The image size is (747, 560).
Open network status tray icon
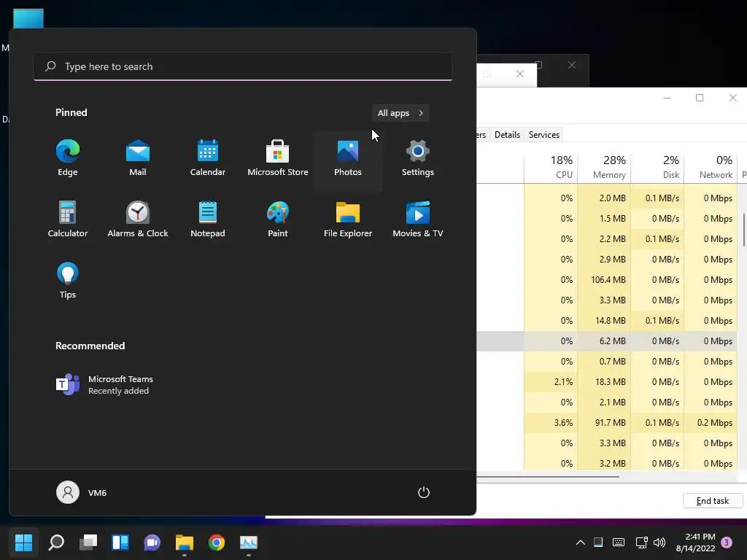click(641, 542)
